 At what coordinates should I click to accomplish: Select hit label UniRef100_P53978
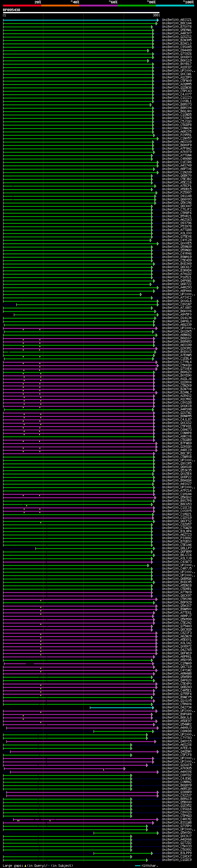[x=176, y=227]
